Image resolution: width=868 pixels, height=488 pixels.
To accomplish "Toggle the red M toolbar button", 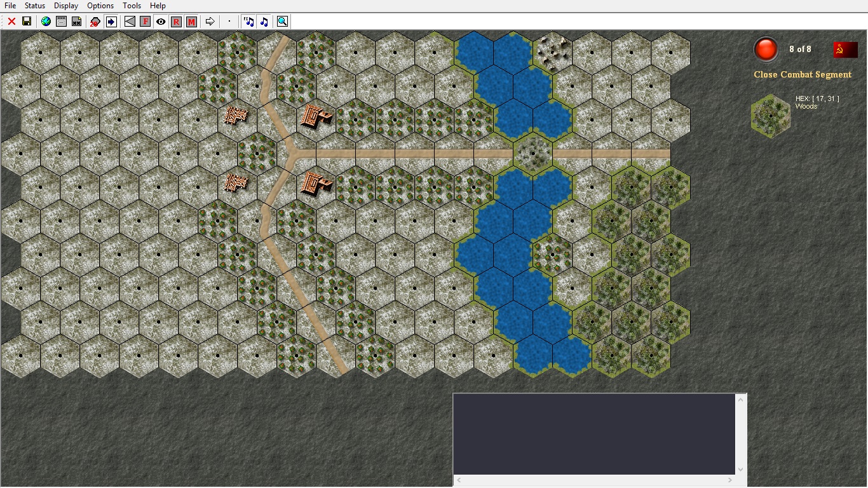I will click(x=191, y=22).
